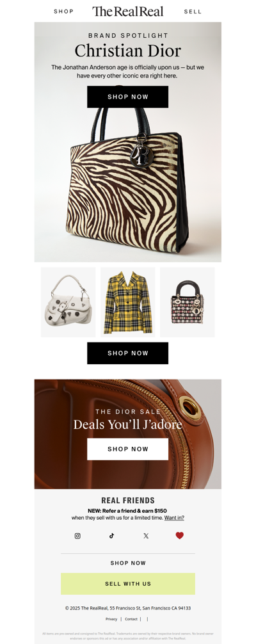Open the Contact footer link
This screenshot has height=644, width=256.
click(x=131, y=619)
